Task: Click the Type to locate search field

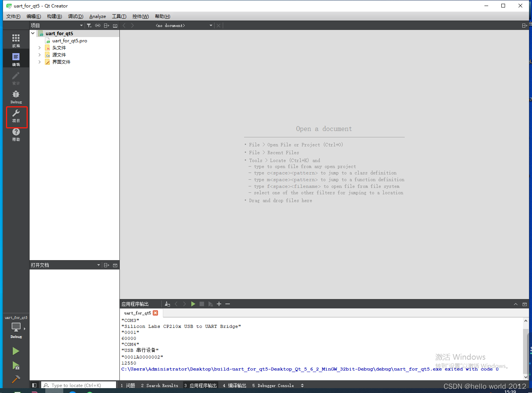Action: tap(79, 385)
